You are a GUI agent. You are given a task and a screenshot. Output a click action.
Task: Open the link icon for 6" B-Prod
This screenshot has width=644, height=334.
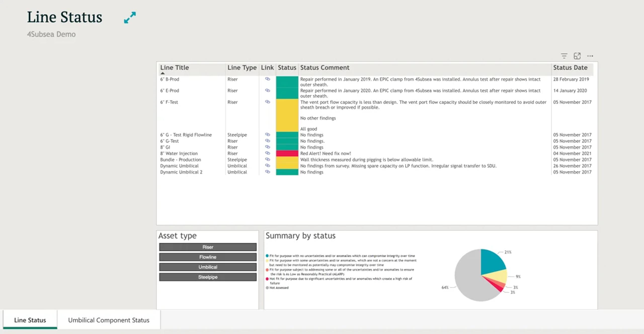point(267,79)
